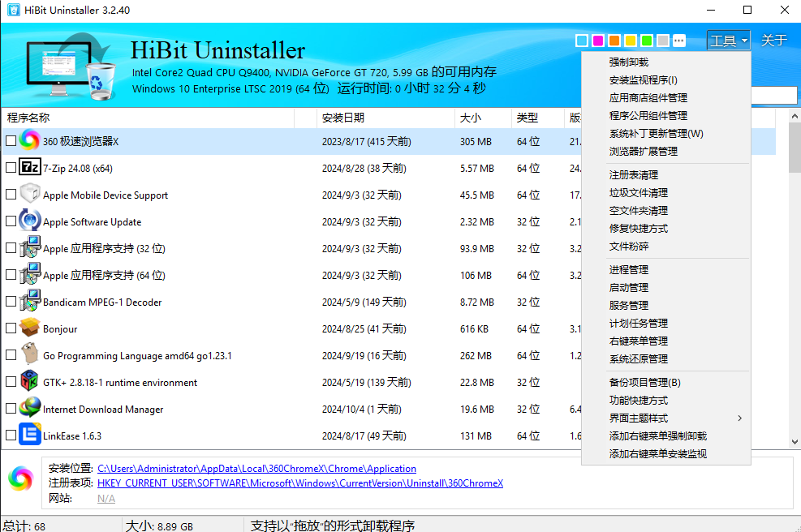Image resolution: width=801 pixels, height=532 pixels.
Task: Choose 进程管理 menu item
Action: click(628, 270)
